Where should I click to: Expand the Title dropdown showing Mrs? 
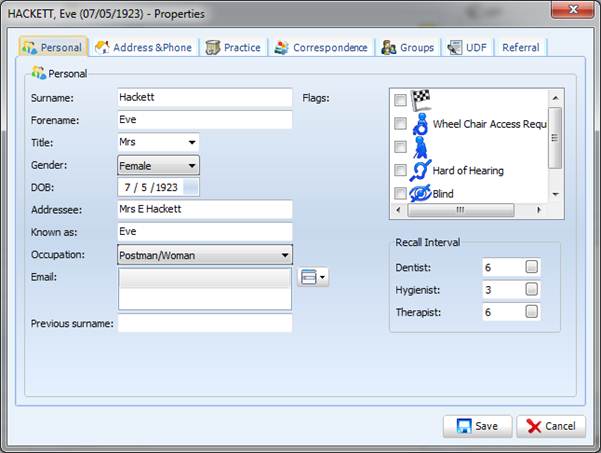click(x=191, y=142)
